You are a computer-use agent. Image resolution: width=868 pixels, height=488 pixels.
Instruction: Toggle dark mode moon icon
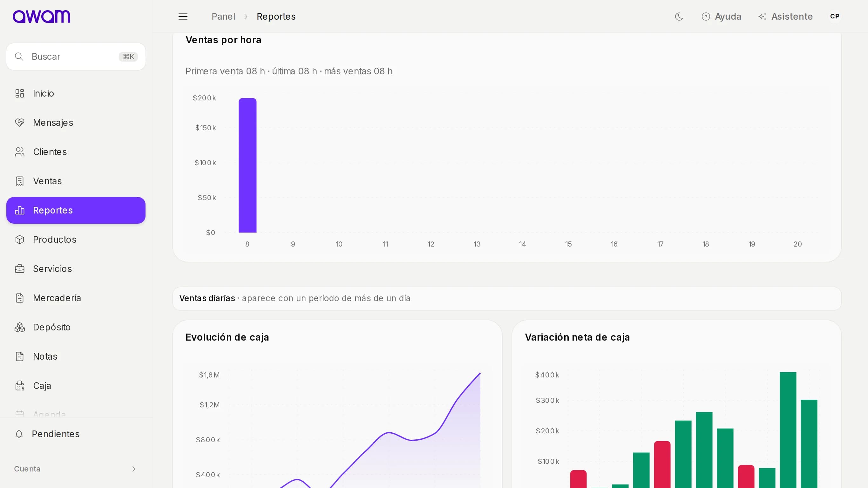679,17
